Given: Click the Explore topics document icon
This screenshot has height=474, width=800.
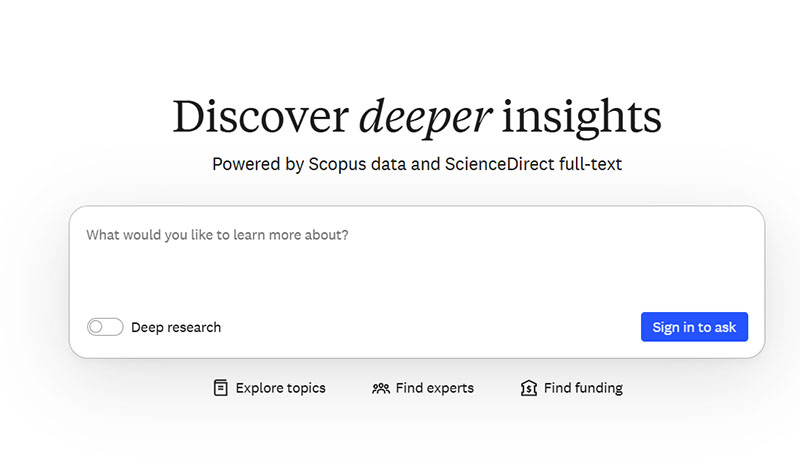Looking at the screenshot, I should pyautogui.click(x=221, y=388).
